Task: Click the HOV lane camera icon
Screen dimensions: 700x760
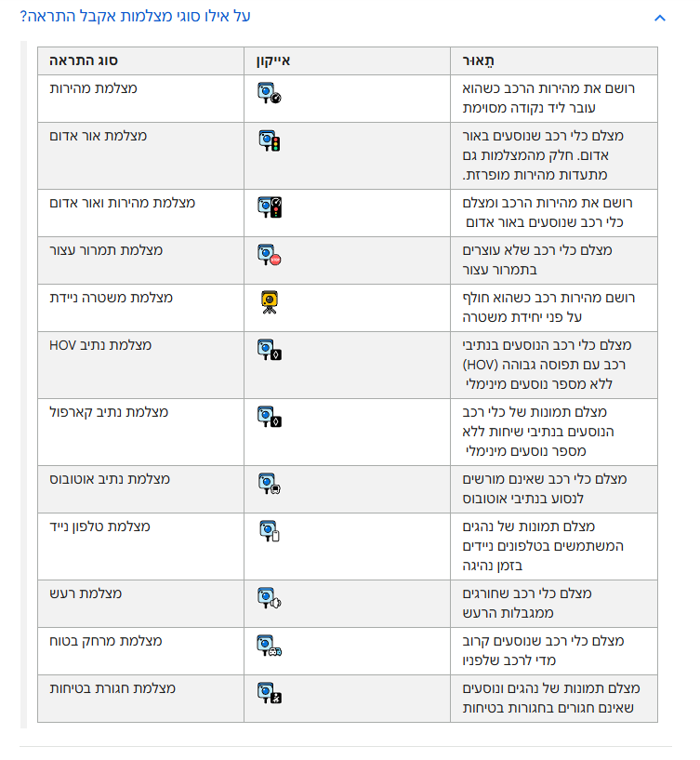Action: (x=269, y=351)
